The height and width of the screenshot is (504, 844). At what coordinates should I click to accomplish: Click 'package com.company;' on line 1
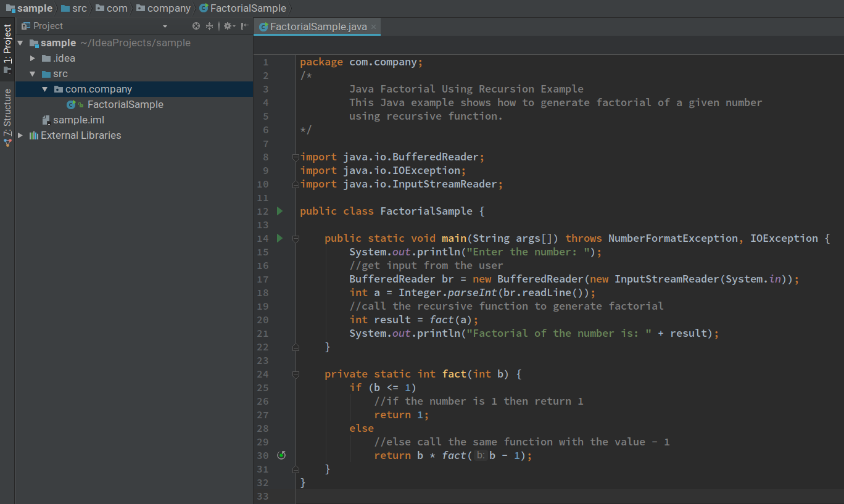(362, 62)
